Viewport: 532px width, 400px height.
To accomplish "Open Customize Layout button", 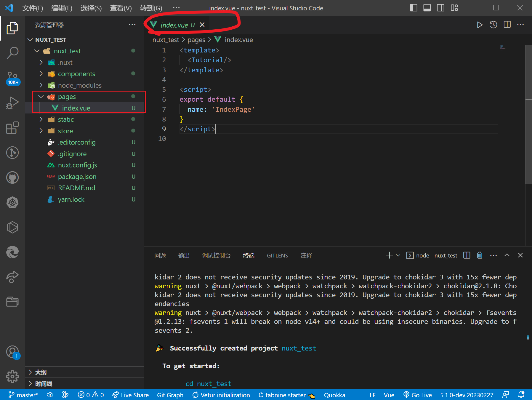I will point(454,8).
